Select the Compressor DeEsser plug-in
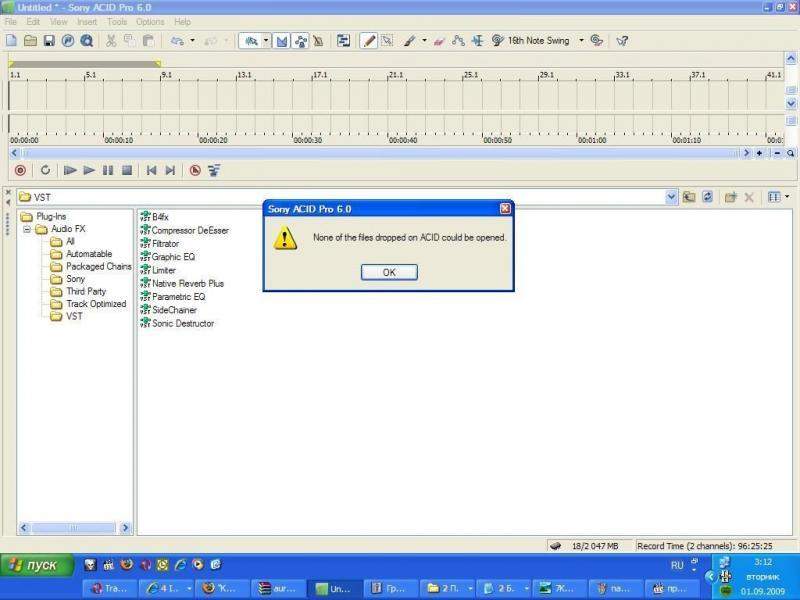This screenshot has height=600, width=800. tap(184, 231)
